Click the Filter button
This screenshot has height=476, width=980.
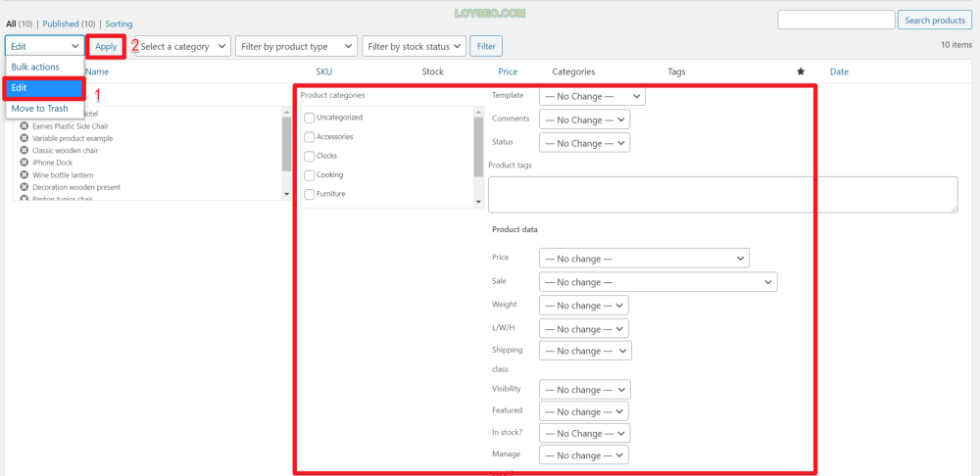(x=486, y=46)
